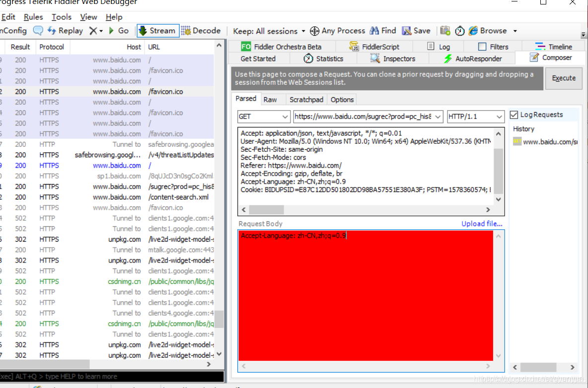This screenshot has width=588, height=388.
Task: Select www.baidu.com entry in History
Action: pos(545,141)
